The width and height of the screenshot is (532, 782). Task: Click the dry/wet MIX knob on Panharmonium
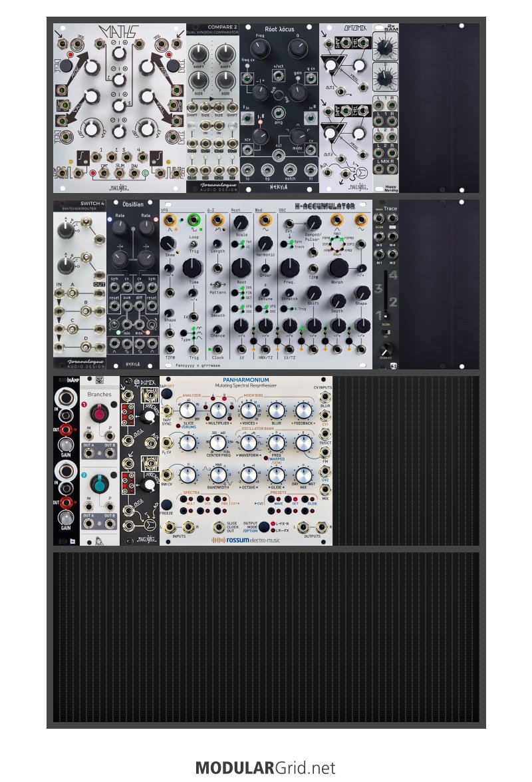coord(303,475)
